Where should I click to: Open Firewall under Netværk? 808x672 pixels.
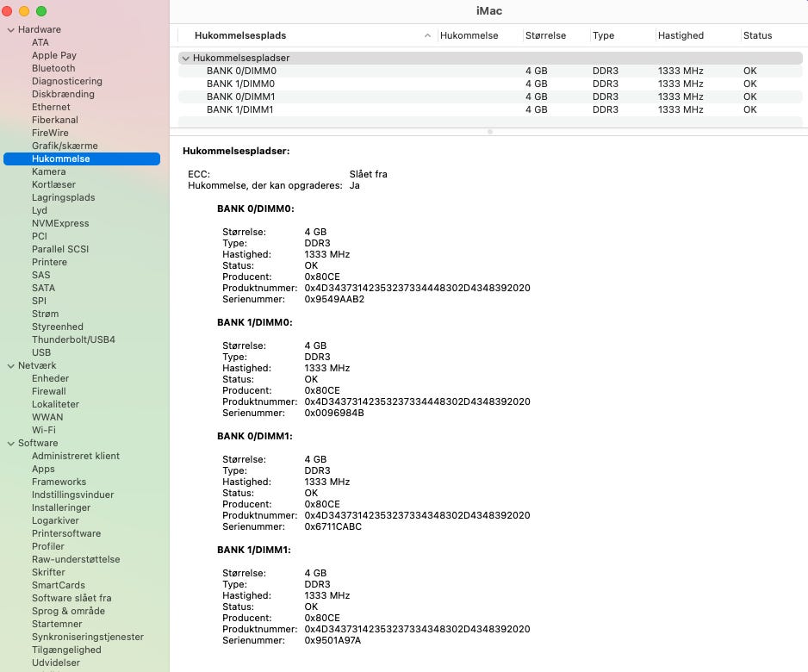(48, 391)
